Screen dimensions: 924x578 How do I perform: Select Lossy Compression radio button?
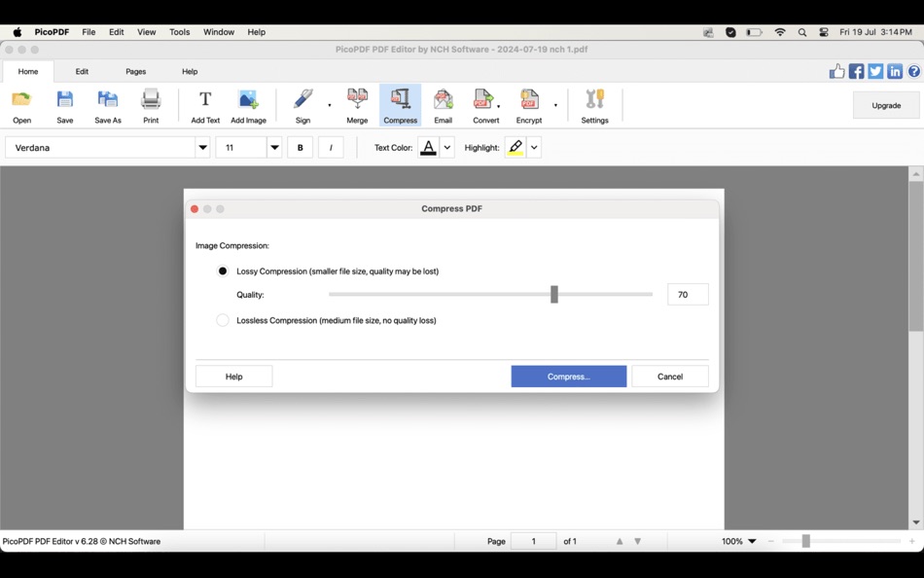click(x=222, y=271)
